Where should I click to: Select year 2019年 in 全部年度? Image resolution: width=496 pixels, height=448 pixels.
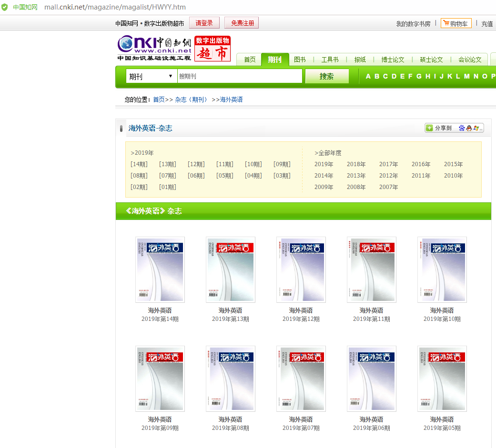click(x=324, y=164)
